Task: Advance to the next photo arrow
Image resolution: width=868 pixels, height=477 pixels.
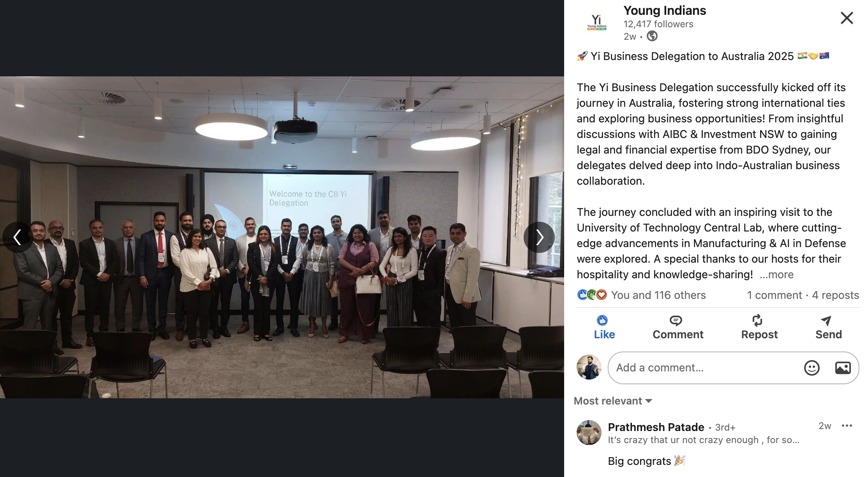Action: (539, 237)
